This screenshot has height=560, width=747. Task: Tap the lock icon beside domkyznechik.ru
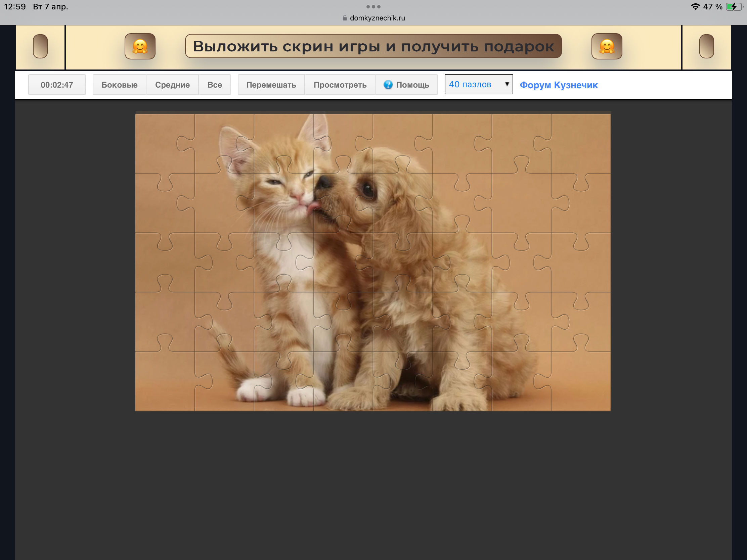[345, 18]
